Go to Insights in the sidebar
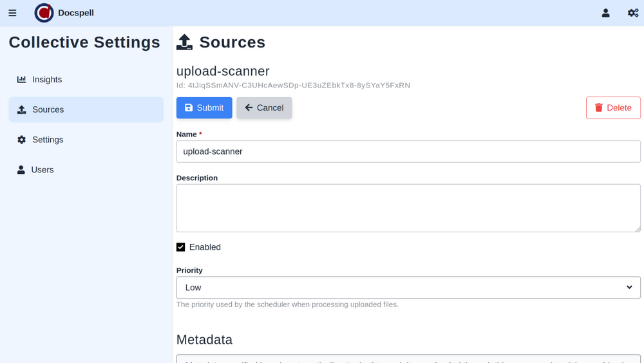Viewport: 644px width, 363px height. (47, 80)
